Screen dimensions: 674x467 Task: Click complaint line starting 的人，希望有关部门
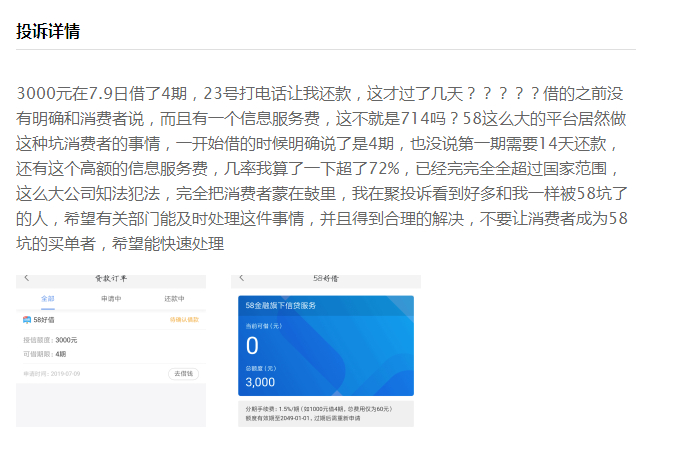click(322, 218)
